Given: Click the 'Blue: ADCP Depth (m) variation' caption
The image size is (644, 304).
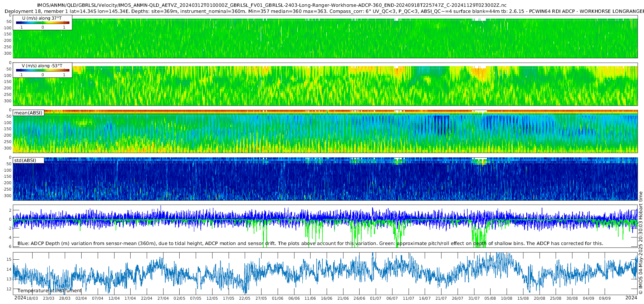Looking at the screenshot, I should coord(310,243).
